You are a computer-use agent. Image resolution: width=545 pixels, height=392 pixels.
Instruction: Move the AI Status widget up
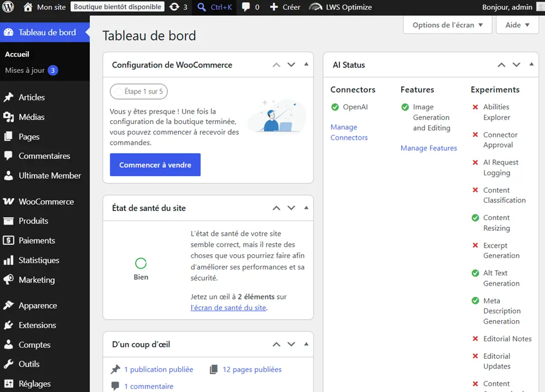click(501, 65)
